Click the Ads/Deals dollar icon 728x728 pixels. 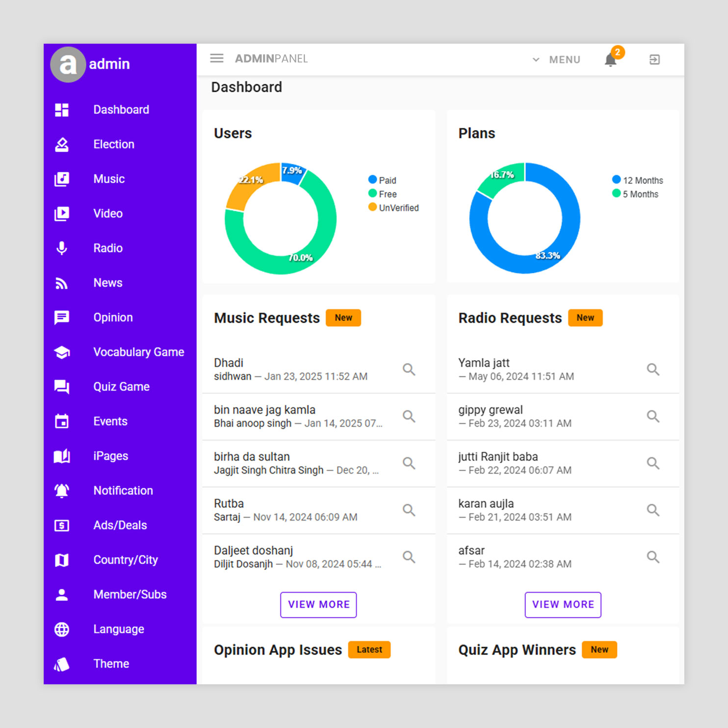click(x=62, y=525)
